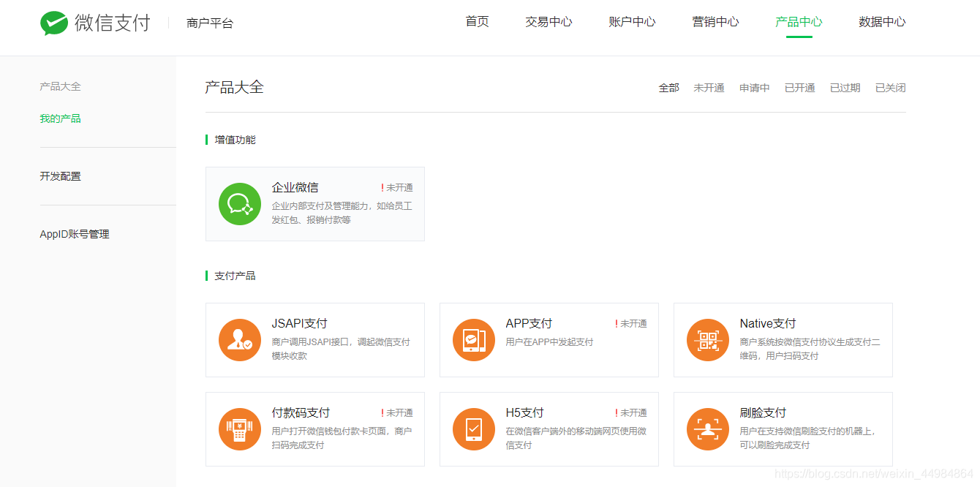Select the 产品中心 nav tab
Screen dimensions: 980x487
pos(799,22)
